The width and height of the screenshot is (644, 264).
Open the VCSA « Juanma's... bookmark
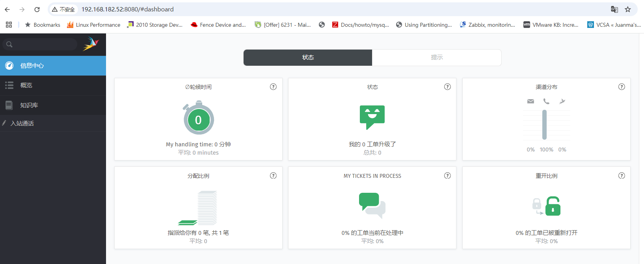point(614,25)
